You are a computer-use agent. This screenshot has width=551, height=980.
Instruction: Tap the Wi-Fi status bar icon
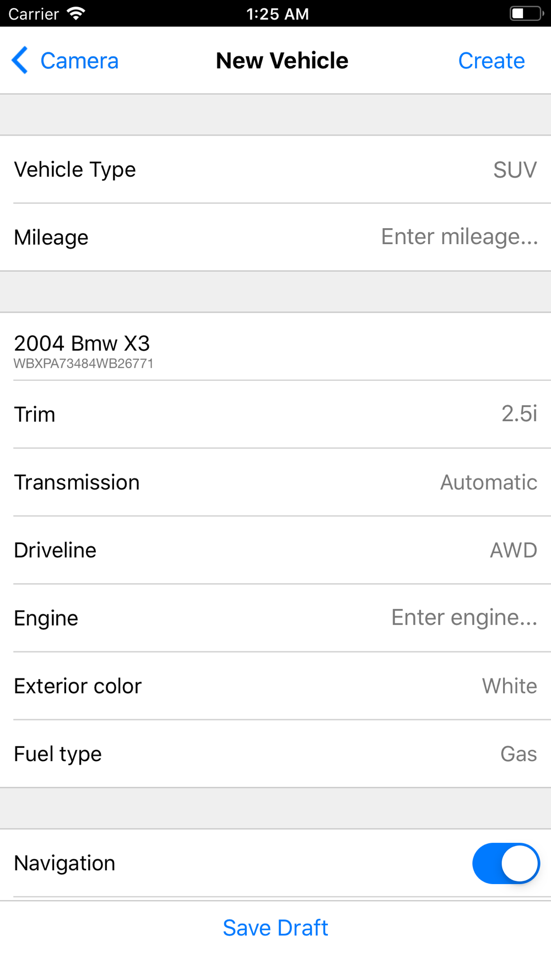[x=75, y=13]
